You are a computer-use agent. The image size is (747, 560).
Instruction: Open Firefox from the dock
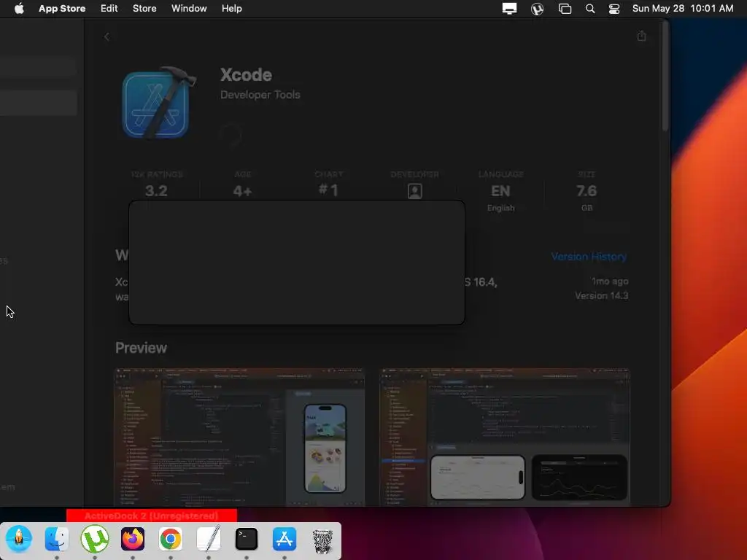pos(133,539)
